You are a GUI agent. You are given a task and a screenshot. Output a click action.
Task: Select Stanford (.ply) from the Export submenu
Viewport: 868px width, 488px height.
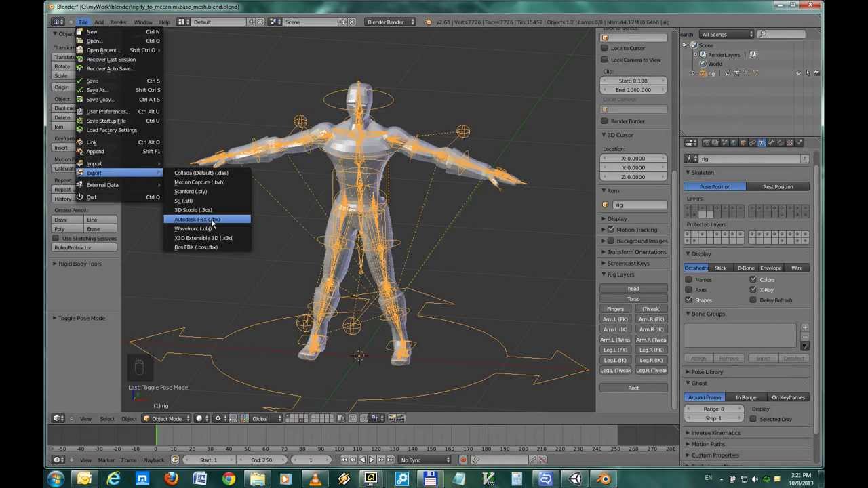click(x=207, y=192)
